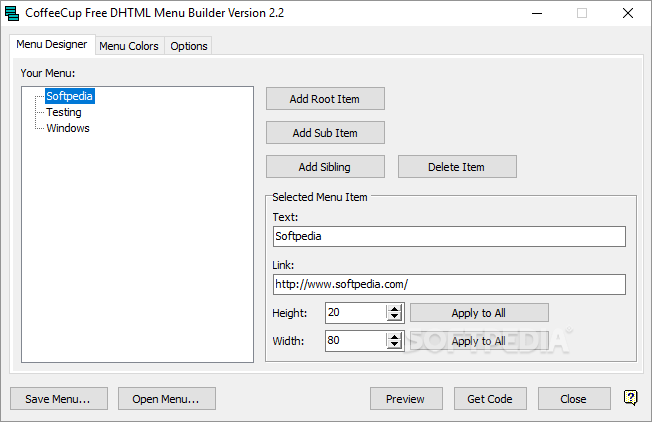Click the Add Root Item button
652x422 pixels.
click(325, 99)
